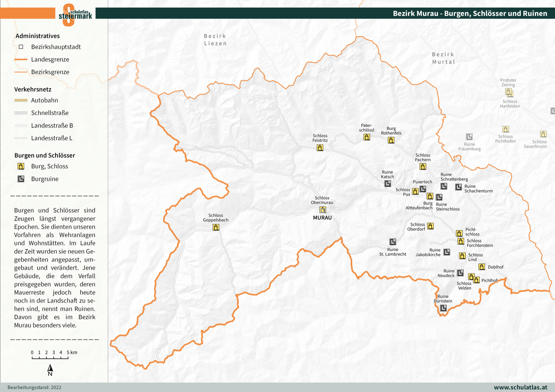Click the Ruine Schachenturm ruin marker

459,187
